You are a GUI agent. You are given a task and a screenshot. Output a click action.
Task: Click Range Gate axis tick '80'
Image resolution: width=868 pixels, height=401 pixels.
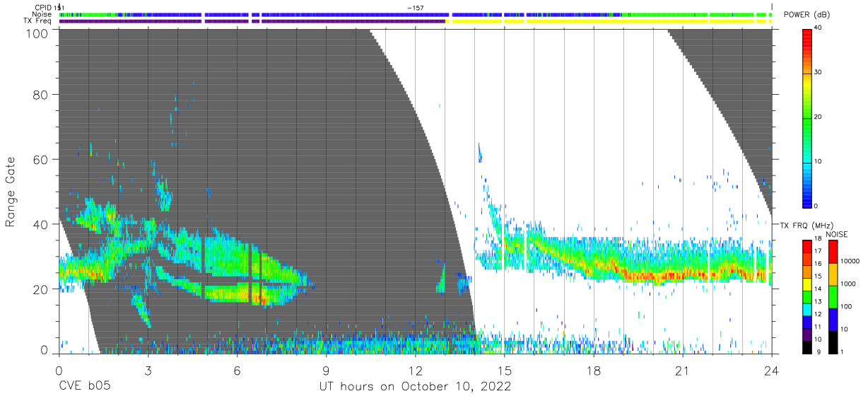tap(42, 94)
